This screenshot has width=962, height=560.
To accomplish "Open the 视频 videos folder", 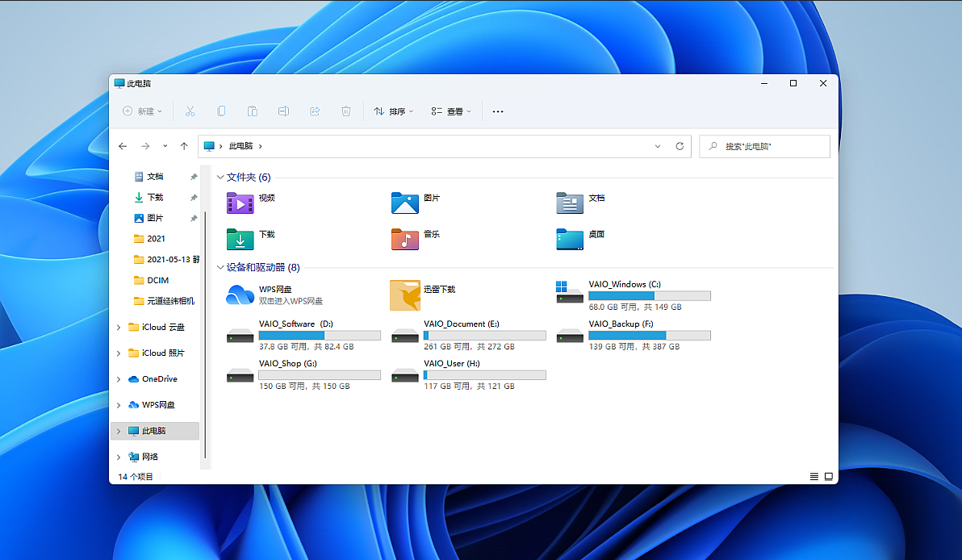I will click(252, 203).
